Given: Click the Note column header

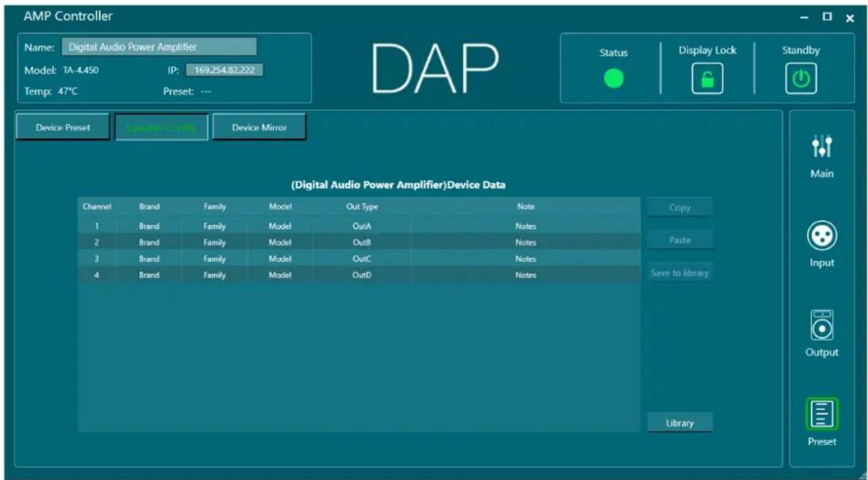Looking at the screenshot, I should [x=526, y=207].
